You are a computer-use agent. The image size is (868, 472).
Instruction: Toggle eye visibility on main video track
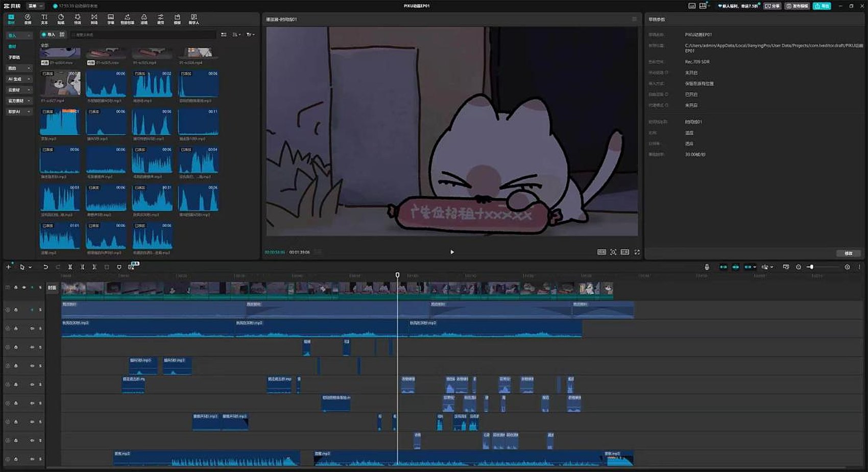[23, 288]
